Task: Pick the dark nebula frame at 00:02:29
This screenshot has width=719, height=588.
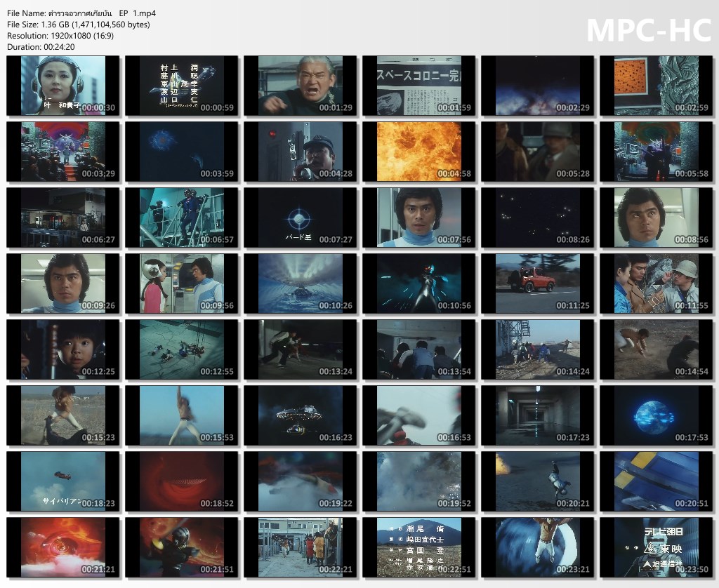Action: 537,86
